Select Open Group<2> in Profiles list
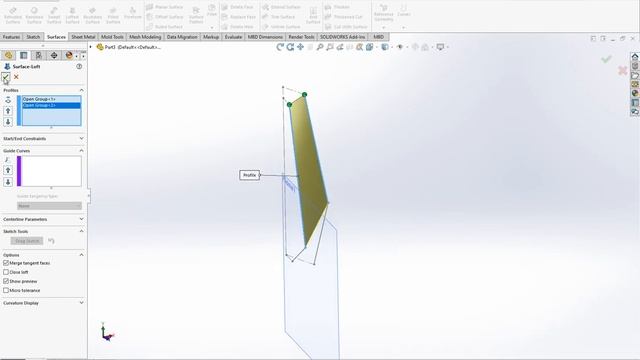Screen dimensions: 640x360 (51, 105)
